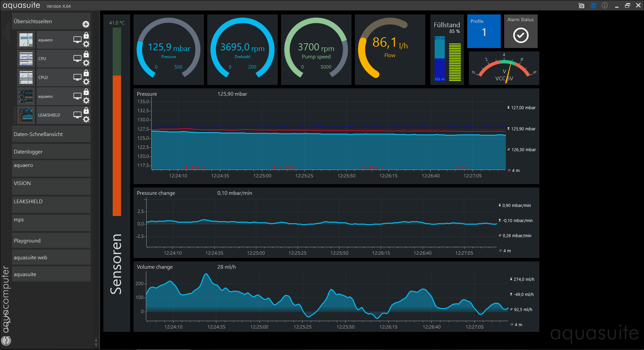Click the monitor icon for LEAKSHIELD page
Image resolution: width=644 pixels, height=350 pixels.
tap(77, 115)
